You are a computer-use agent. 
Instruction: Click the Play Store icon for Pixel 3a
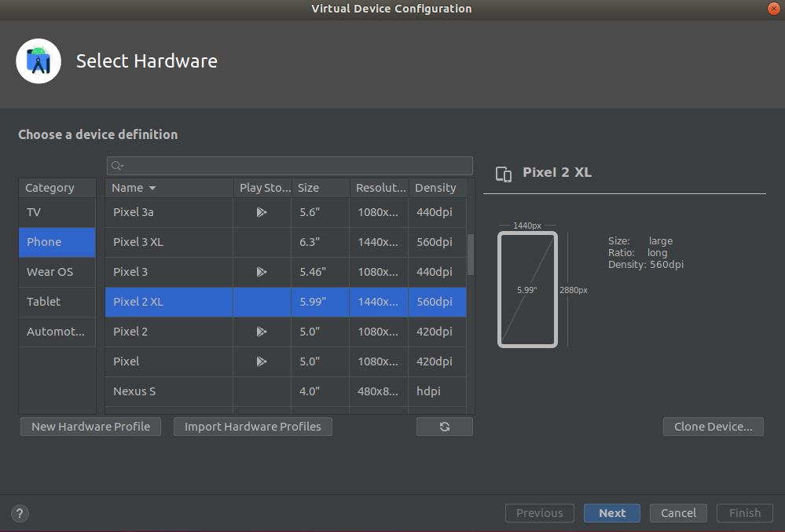[262, 212]
